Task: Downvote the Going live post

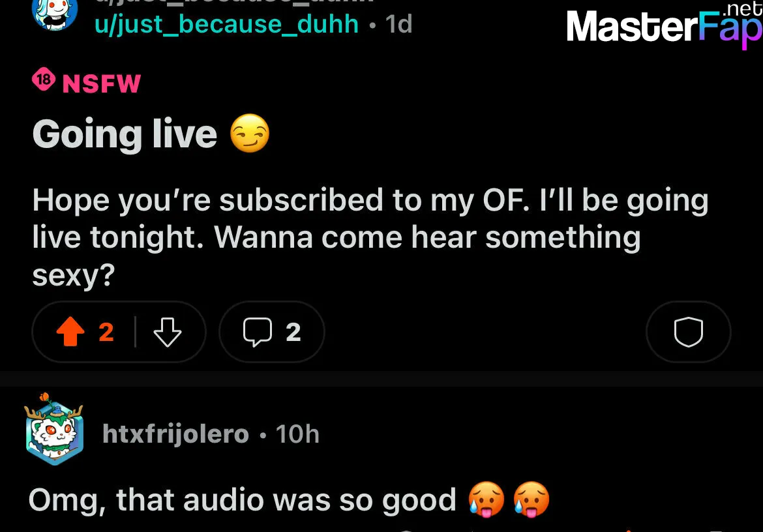Action: pos(168,332)
